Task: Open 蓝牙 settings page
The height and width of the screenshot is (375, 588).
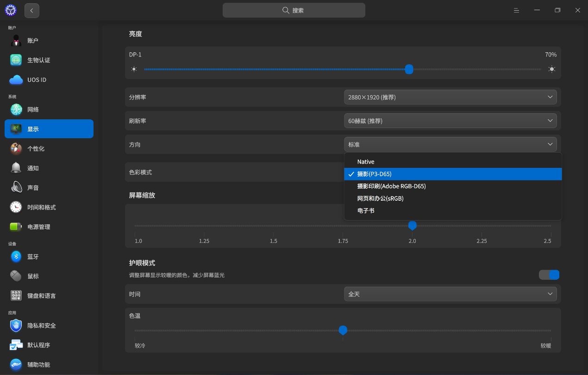Action: 49,257
